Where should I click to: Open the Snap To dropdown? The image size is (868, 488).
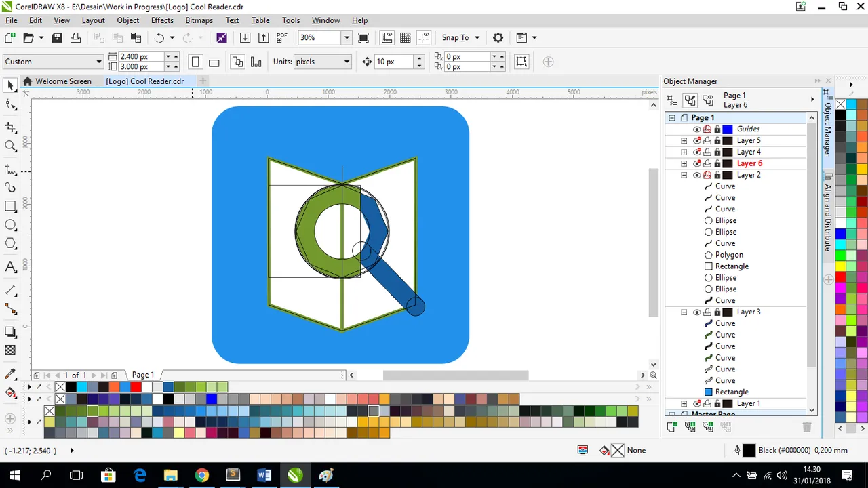coord(477,38)
